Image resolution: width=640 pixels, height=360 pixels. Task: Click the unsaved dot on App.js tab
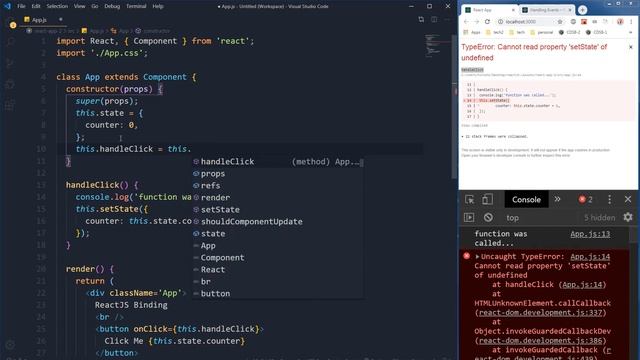pos(60,19)
